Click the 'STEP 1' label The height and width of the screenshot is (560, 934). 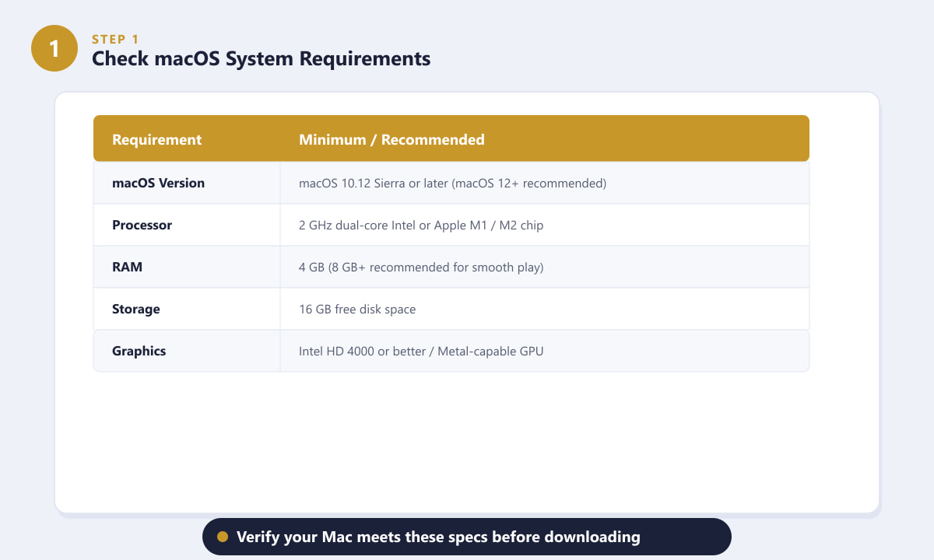pos(116,39)
